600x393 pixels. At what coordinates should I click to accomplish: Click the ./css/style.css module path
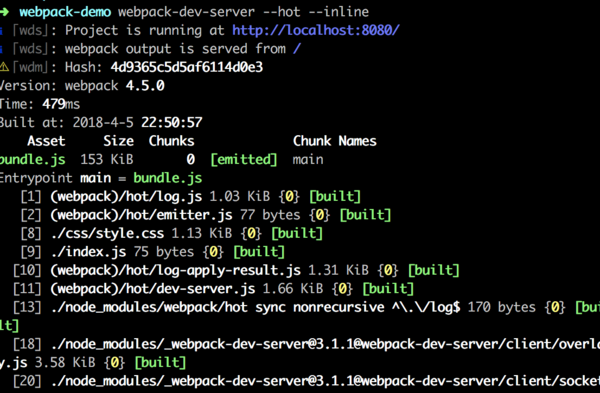[107, 233]
